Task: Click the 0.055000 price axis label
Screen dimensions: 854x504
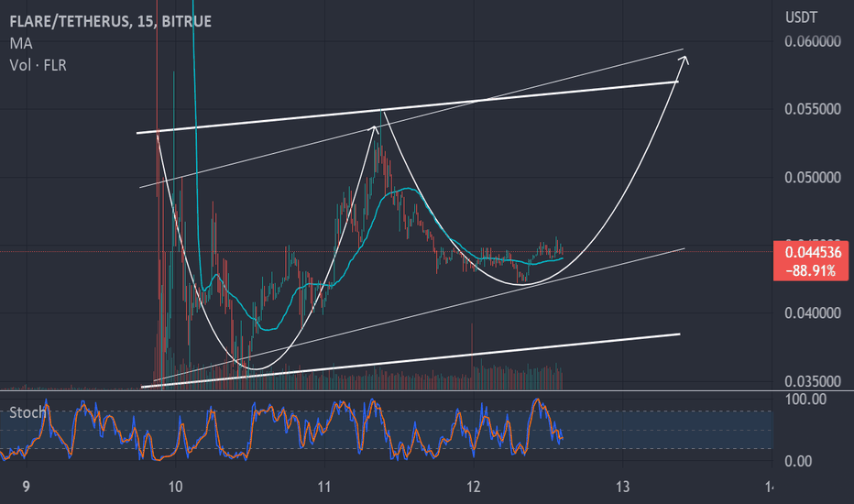Action: click(813, 109)
